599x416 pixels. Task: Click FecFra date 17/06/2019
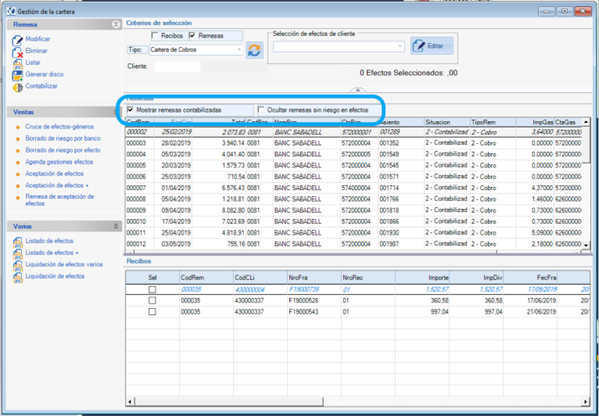(x=541, y=301)
